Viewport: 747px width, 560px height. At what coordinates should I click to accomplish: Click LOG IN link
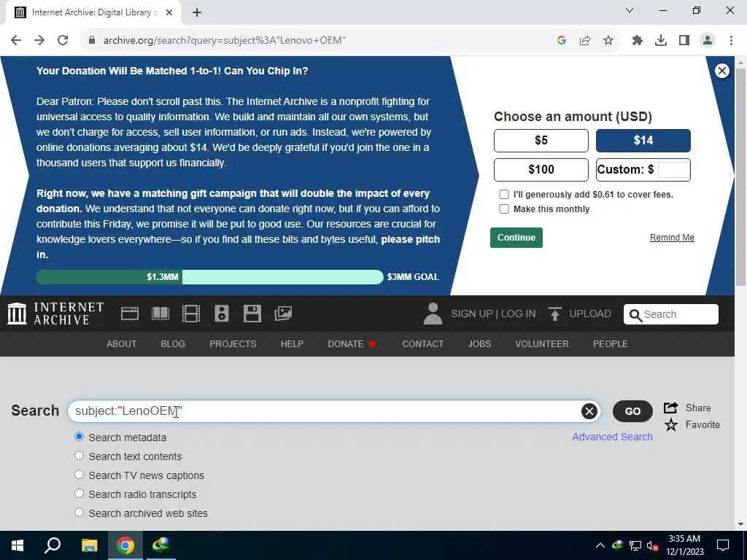(519, 314)
